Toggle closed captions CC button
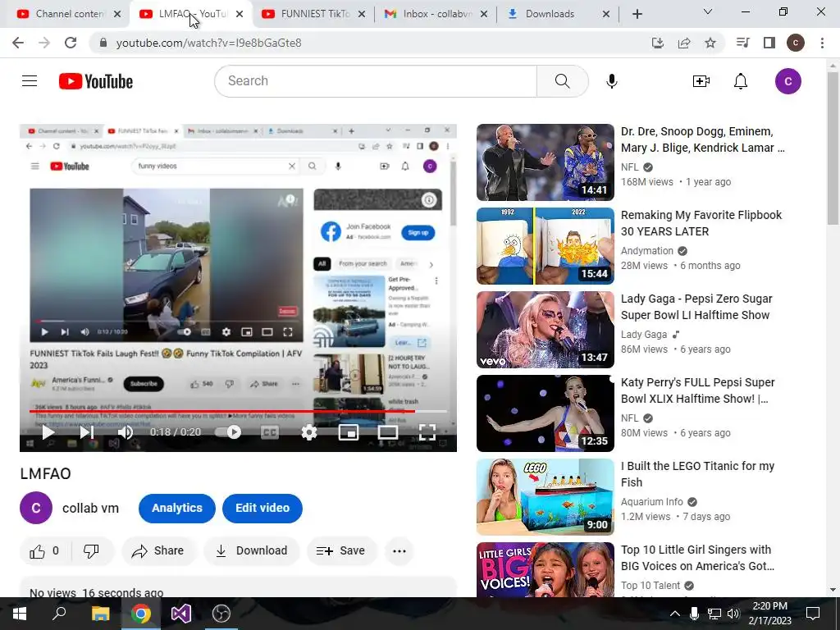Viewport: 840px width, 630px height. click(269, 431)
